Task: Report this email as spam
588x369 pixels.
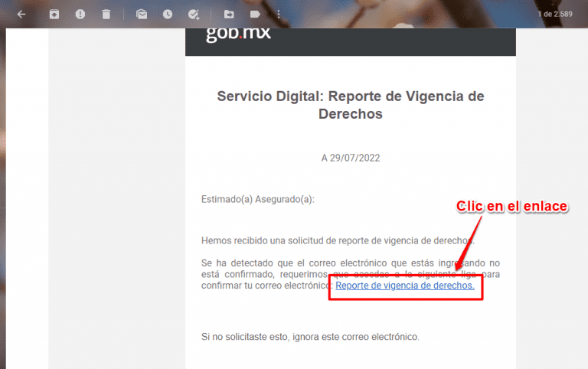Action: (80, 15)
